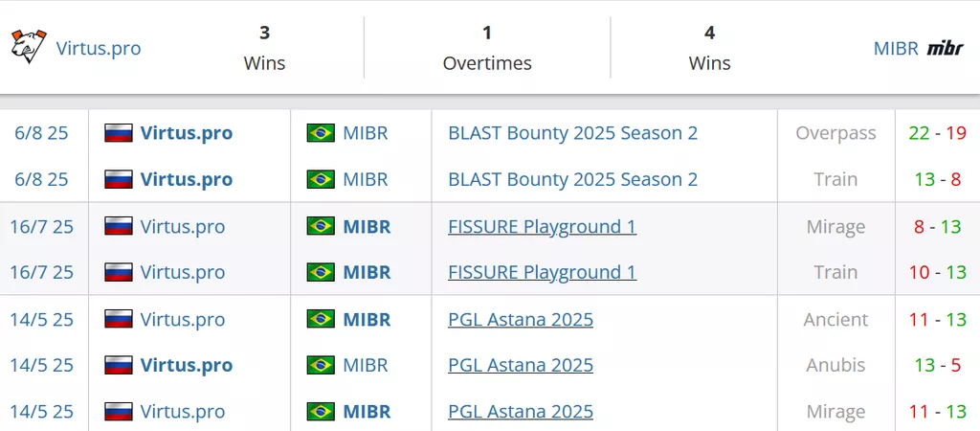Open BLAST Bounty 2025 Season 2 on the Overpass row

(x=572, y=133)
